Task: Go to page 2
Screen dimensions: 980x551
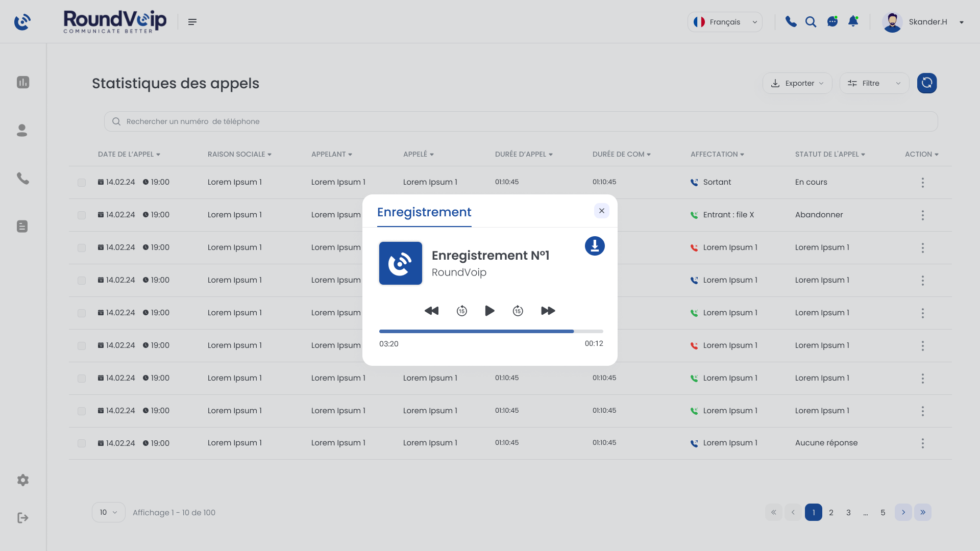Action: pos(831,512)
